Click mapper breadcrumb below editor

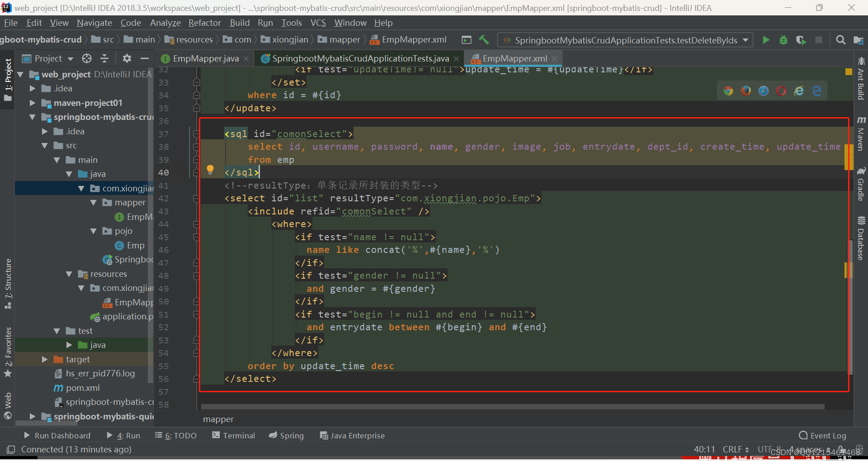pyautogui.click(x=218, y=419)
